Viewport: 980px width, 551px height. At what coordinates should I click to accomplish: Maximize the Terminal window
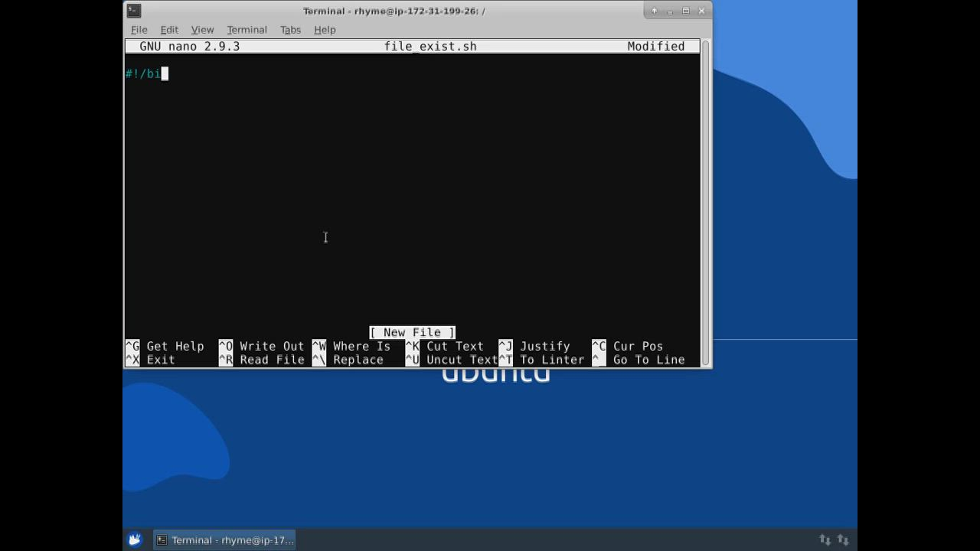click(x=686, y=11)
